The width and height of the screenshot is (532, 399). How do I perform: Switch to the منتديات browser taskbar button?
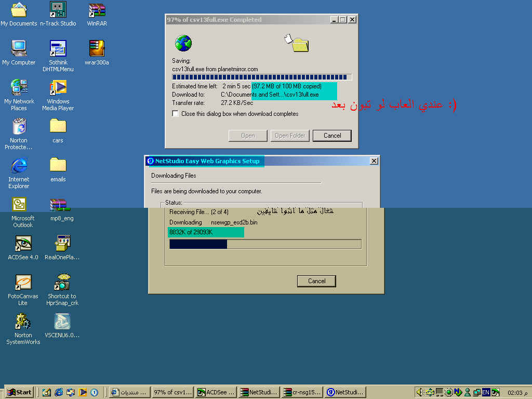click(129, 392)
